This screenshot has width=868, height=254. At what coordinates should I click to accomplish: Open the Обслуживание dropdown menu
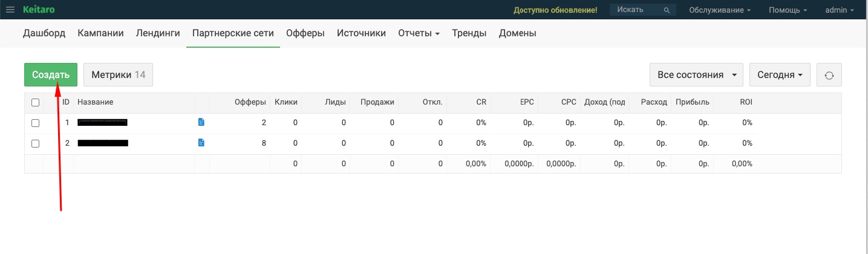click(x=720, y=10)
